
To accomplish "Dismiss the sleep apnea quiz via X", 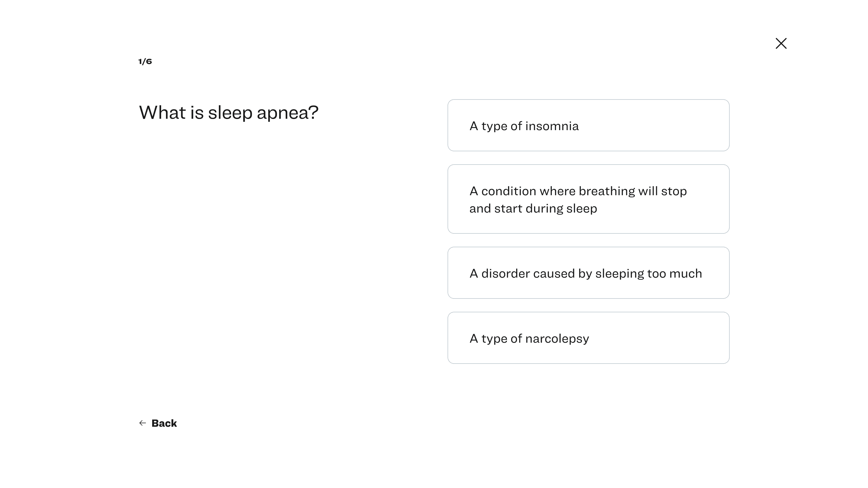I will click(x=781, y=43).
